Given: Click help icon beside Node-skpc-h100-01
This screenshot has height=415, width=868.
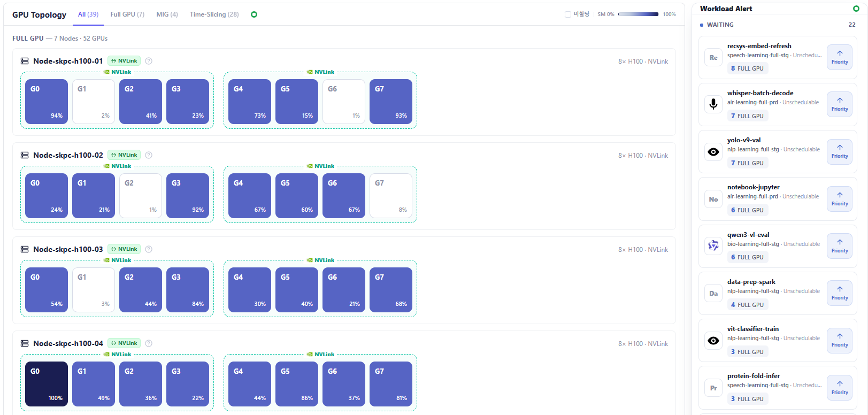Looking at the screenshot, I should click(149, 61).
